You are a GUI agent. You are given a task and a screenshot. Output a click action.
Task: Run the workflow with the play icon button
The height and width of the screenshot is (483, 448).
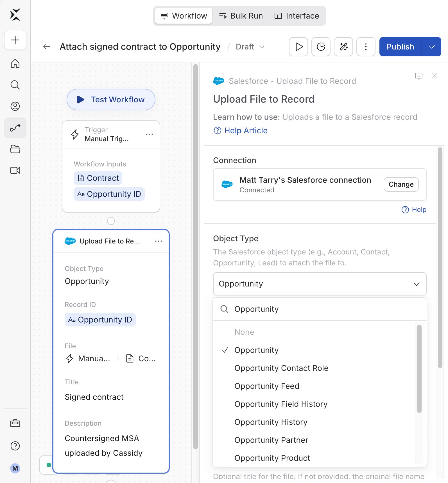(298, 47)
